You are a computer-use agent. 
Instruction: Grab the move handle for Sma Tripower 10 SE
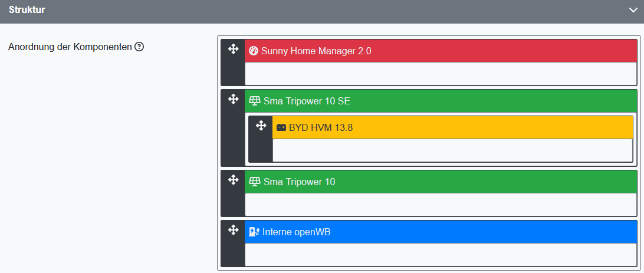(x=233, y=99)
